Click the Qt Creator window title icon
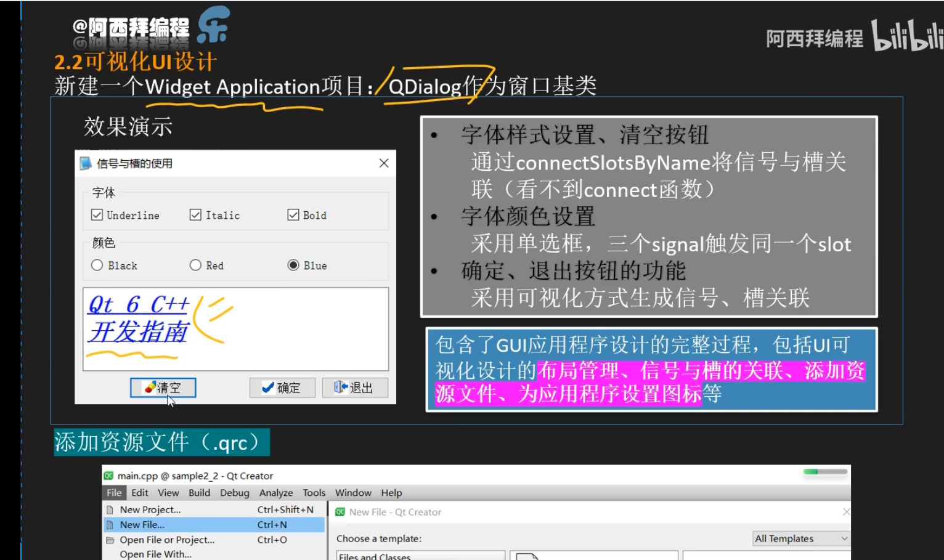Image resolution: width=944 pixels, height=560 pixels. (108, 476)
